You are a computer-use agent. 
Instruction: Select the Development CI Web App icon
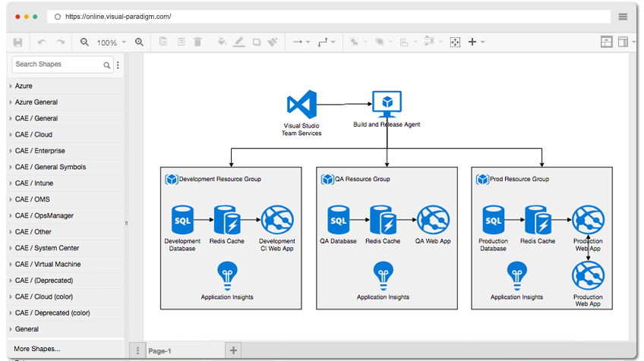coord(278,220)
